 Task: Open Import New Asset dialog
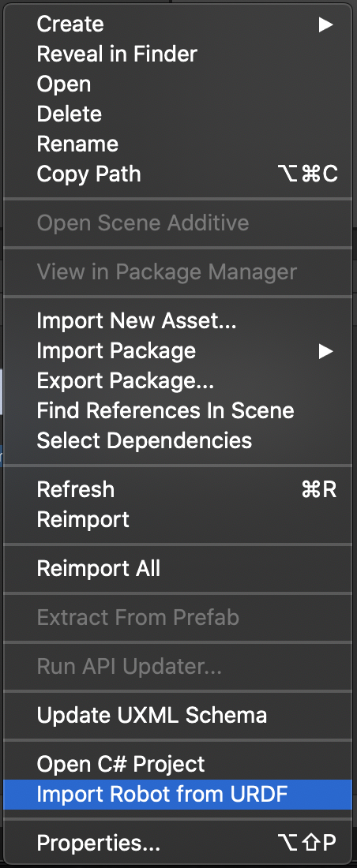point(178,321)
